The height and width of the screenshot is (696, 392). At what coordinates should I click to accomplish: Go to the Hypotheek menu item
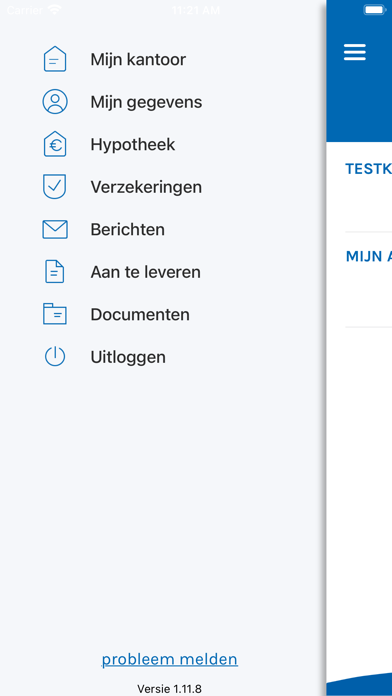click(x=133, y=145)
